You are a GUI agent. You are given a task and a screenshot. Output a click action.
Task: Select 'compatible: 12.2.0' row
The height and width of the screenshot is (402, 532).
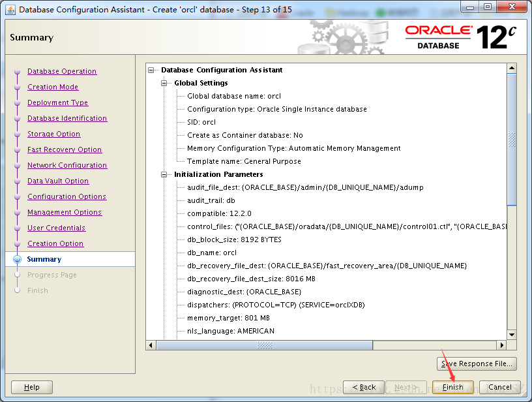(x=219, y=213)
